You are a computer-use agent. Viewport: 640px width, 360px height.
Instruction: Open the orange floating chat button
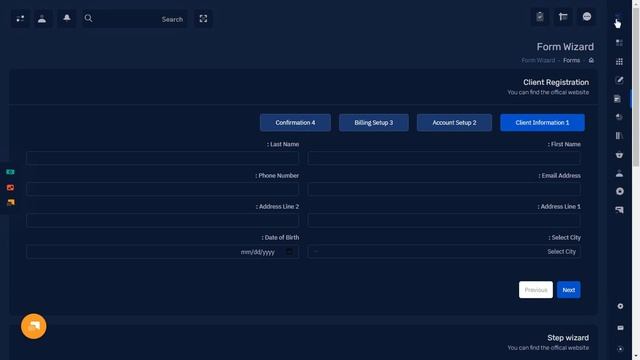point(33,326)
